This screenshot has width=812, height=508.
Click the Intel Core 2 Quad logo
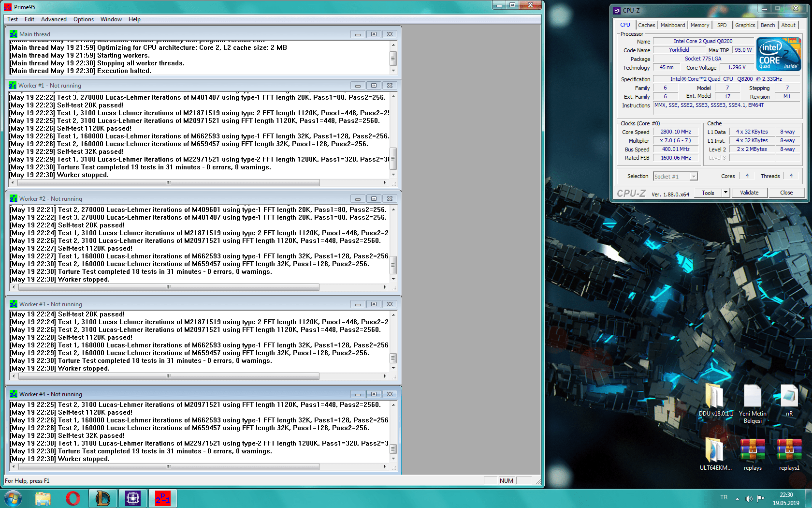click(779, 54)
